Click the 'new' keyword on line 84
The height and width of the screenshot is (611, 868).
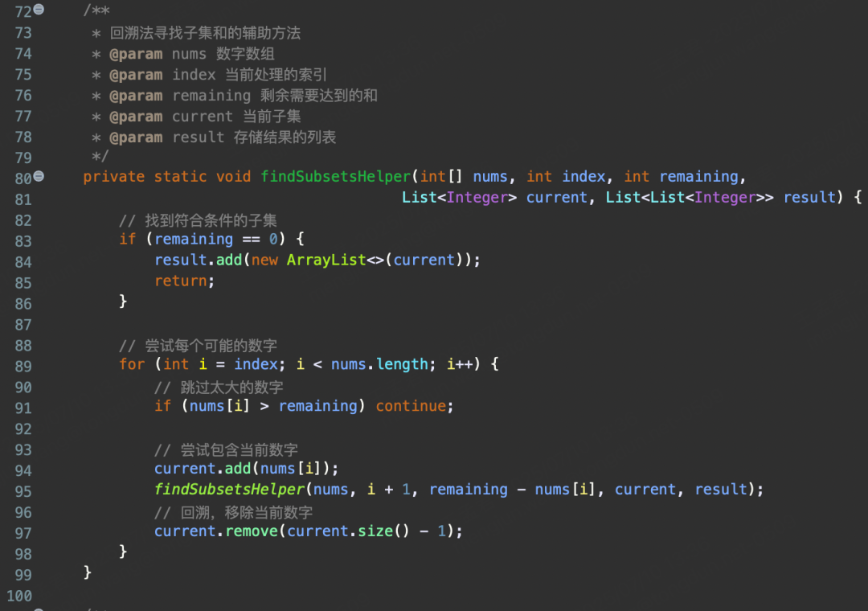pyautogui.click(x=264, y=260)
